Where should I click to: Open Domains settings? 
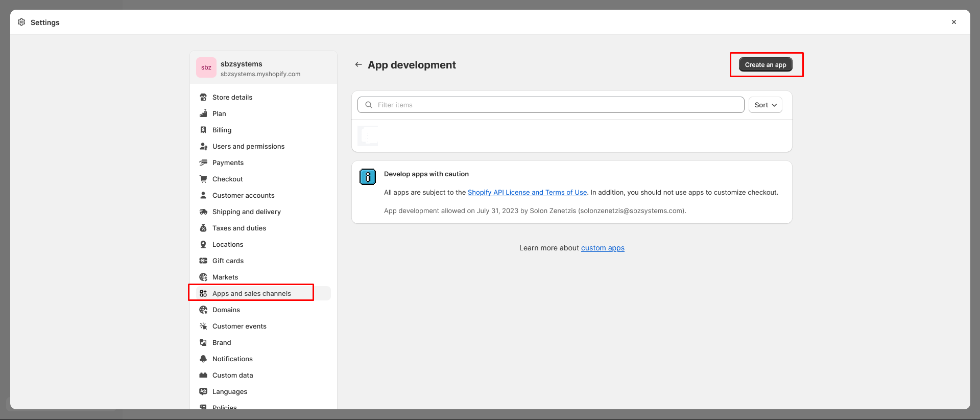click(264, 310)
